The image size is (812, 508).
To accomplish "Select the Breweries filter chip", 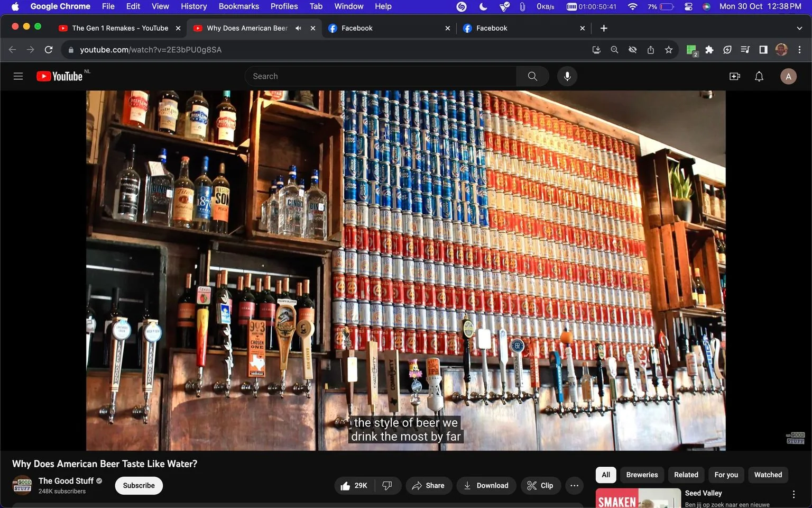I will pyautogui.click(x=642, y=475).
